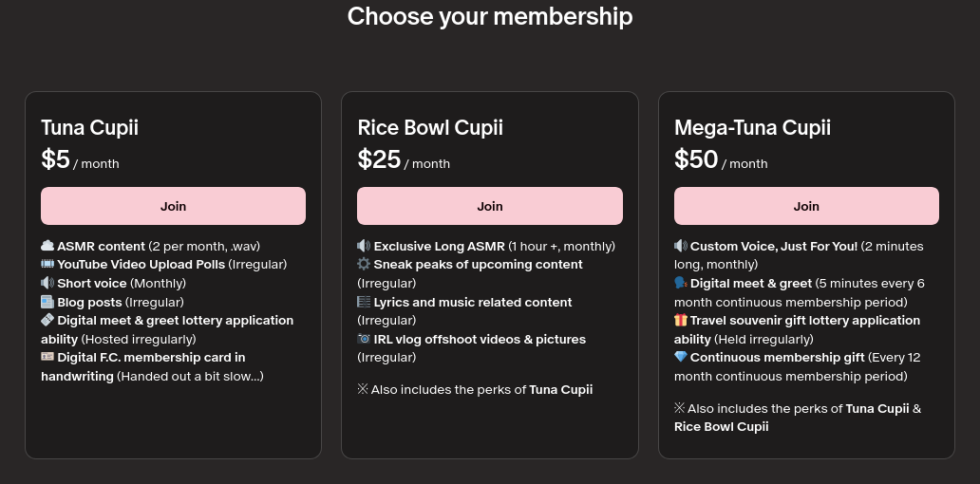
Task: Click the cloud icon beside ASMR content
Action: pyautogui.click(x=47, y=246)
